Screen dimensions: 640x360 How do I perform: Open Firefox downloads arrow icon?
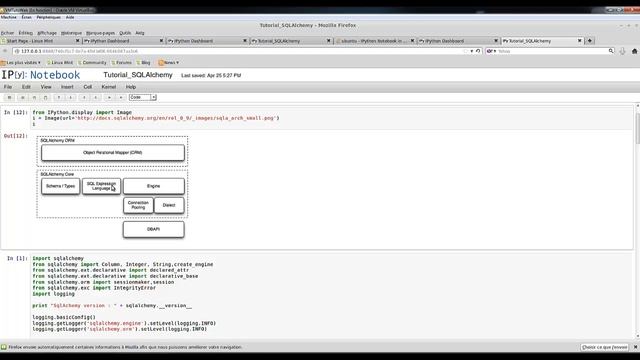click(x=622, y=51)
